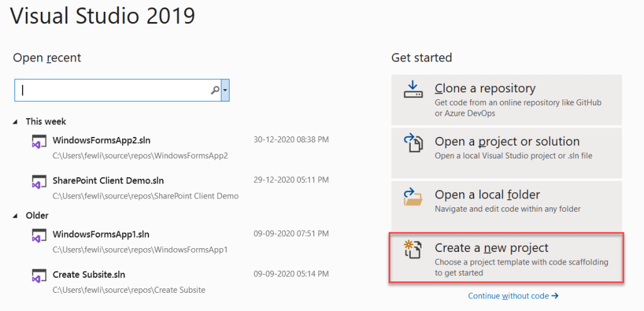
Task: Click the Older group label
Action: tap(37, 216)
